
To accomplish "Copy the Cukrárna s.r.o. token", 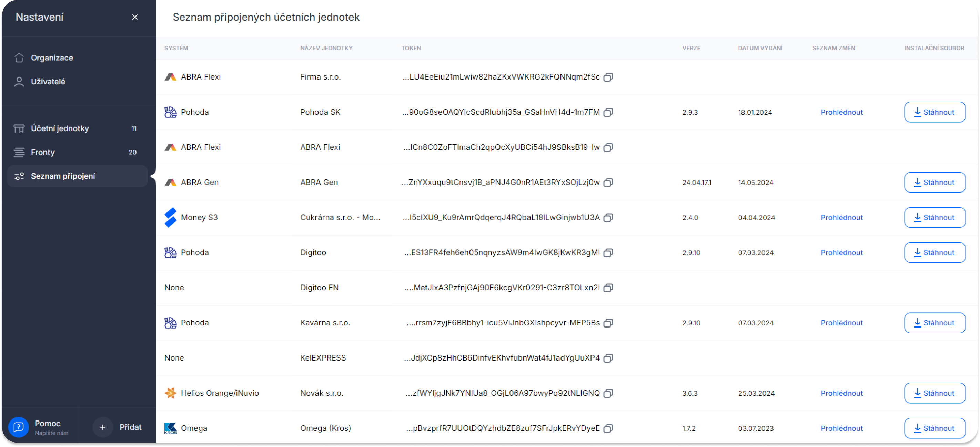I will click(608, 218).
